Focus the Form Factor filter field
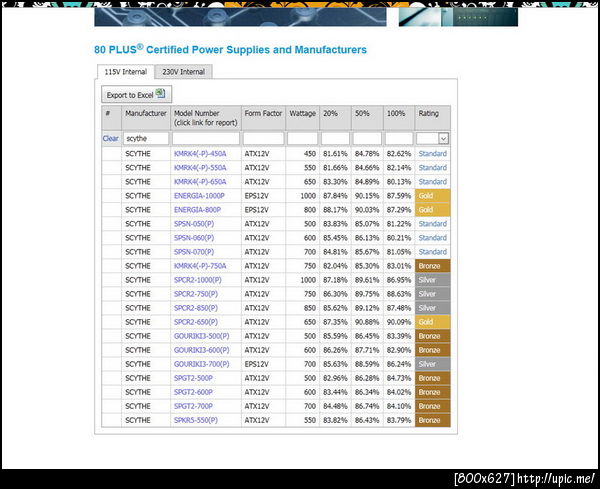The image size is (600, 489). pos(263,139)
